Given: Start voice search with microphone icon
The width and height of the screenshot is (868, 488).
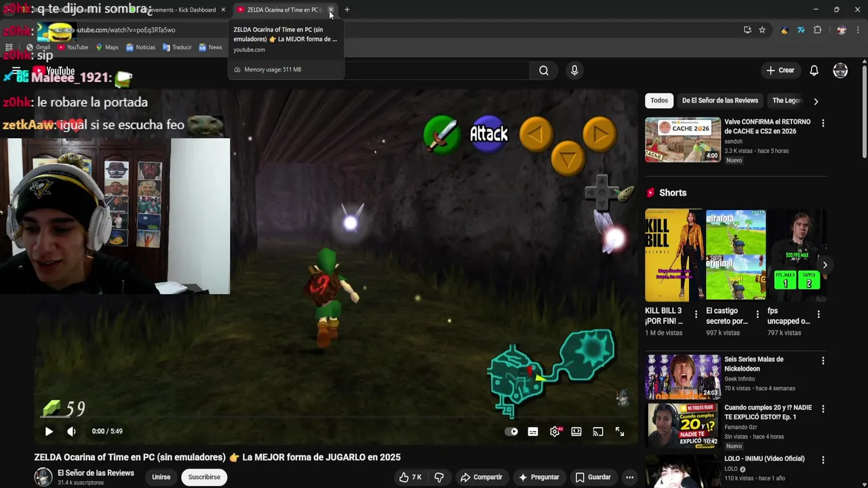Looking at the screenshot, I should coord(574,70).
